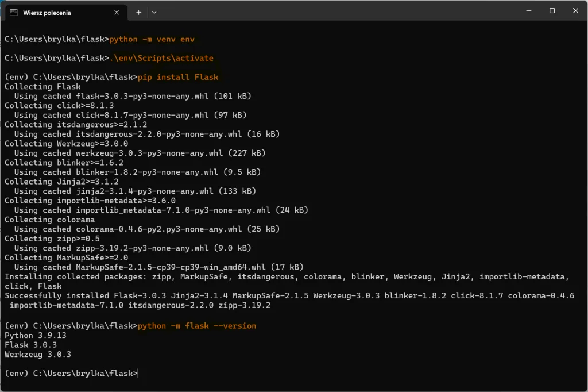The height and width of the screenshot is (392, 588).
Task: Open a new terminal tab
Action: tap(138, 13)
